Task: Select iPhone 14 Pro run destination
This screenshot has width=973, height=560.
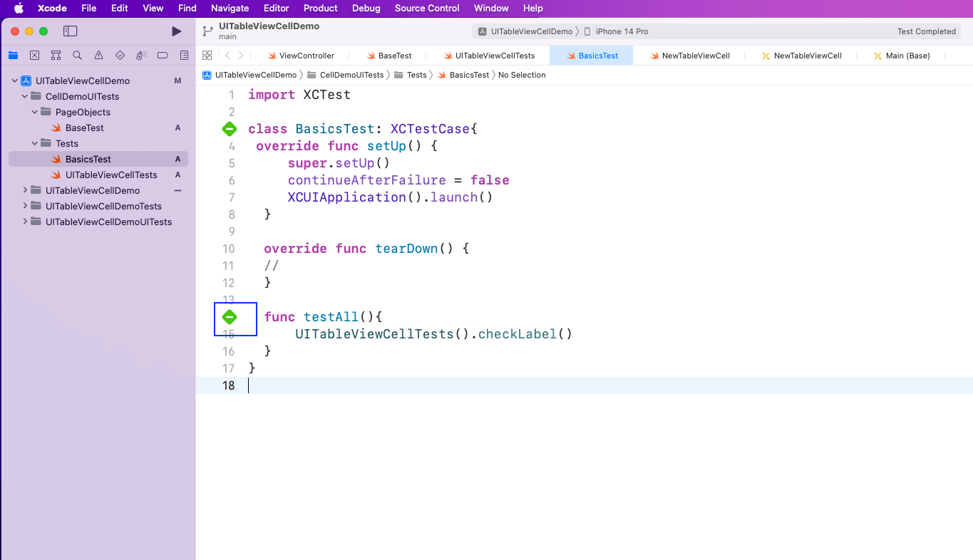Action: point(622,31)
